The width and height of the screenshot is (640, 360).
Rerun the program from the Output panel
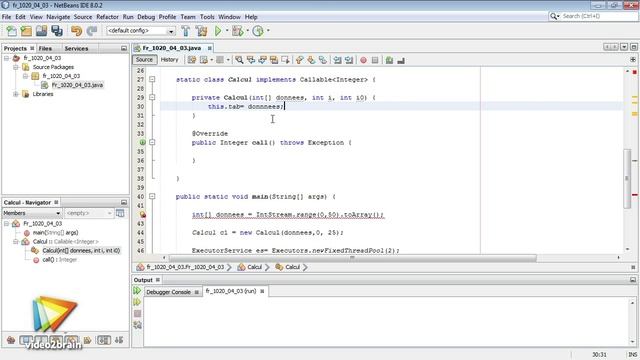pos(137,291)
